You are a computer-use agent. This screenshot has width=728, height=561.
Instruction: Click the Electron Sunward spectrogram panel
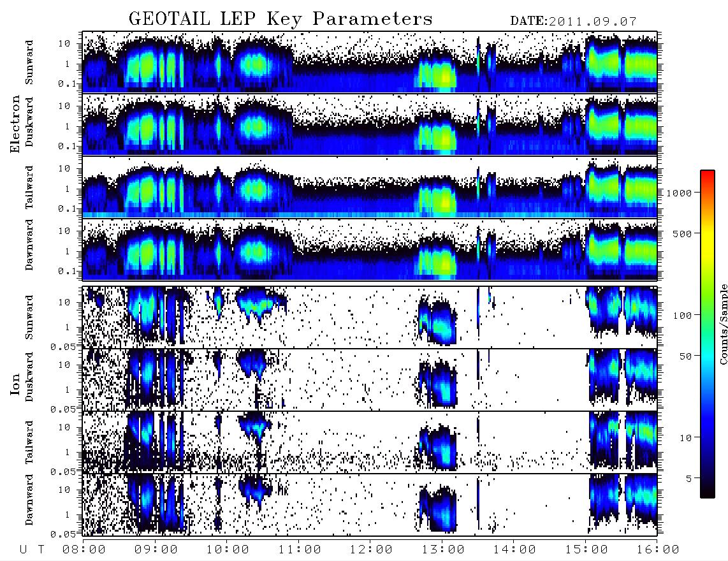[370, 62]
